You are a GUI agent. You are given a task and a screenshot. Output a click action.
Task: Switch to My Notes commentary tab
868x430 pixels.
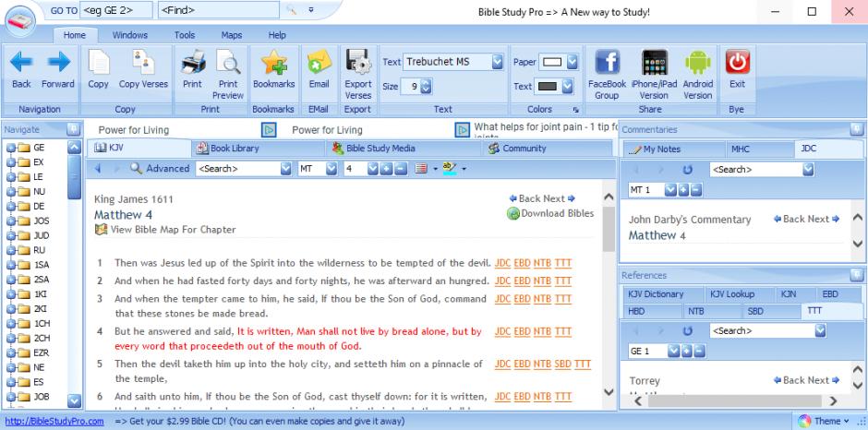[x=674, y=149]
